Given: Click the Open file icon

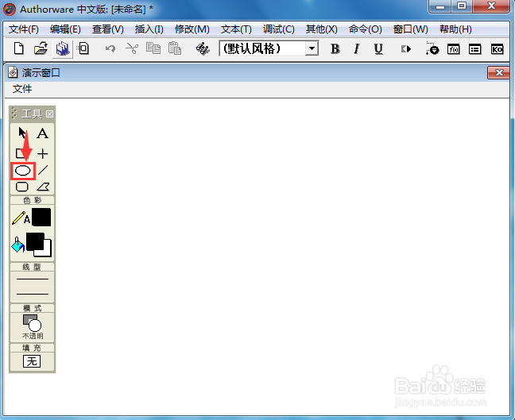Looking at the screenshot, I should coord(41,49).
